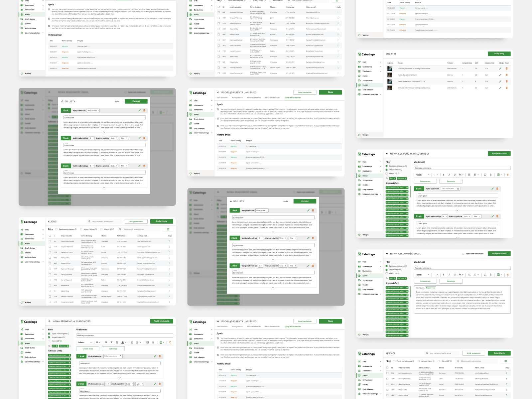Click Wyślij wiadomość in Nowa wiadomość email screen
The height and width of the screenshot is (399, 532).
(499, 253)
